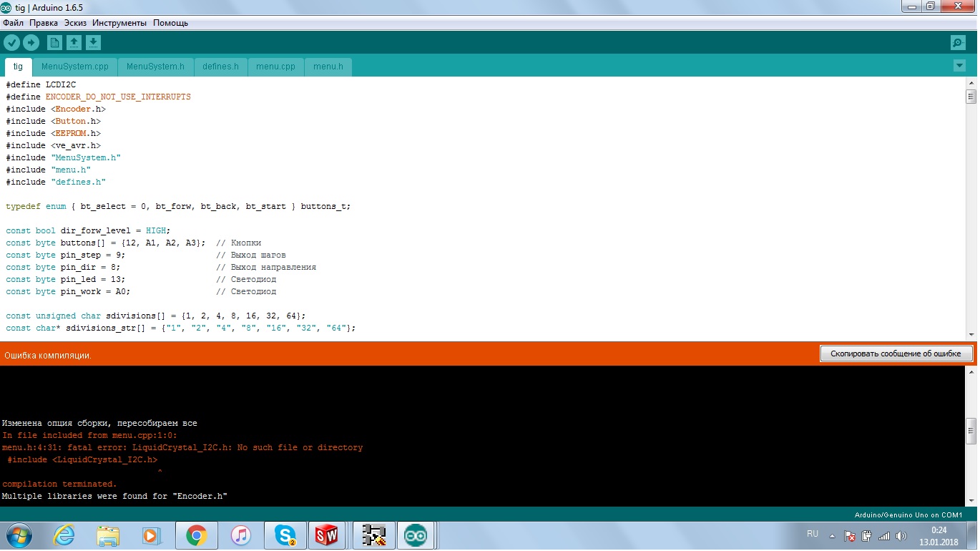The image size is (980, 551).
Task: Click the code editor scrollbar up arrow
Action: (971, 82)
